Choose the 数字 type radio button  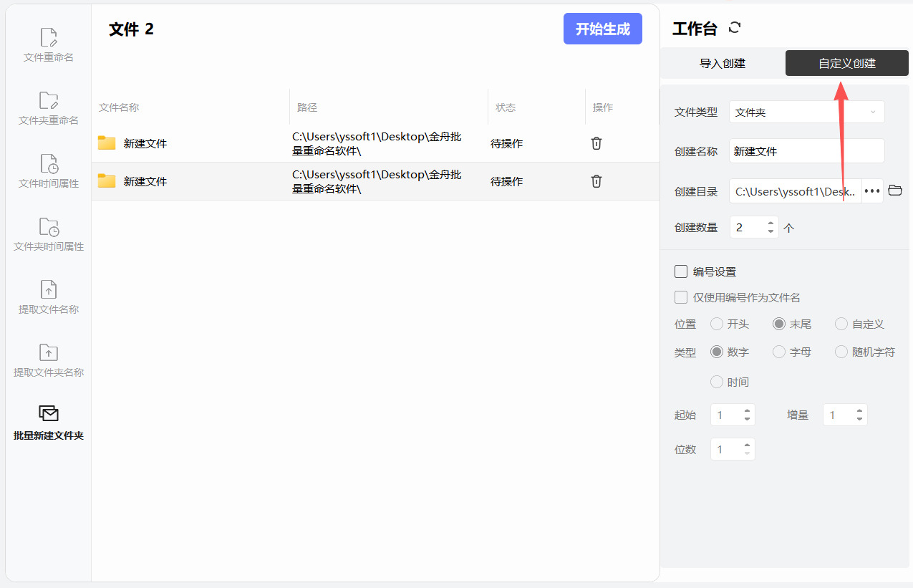[717, 352]
